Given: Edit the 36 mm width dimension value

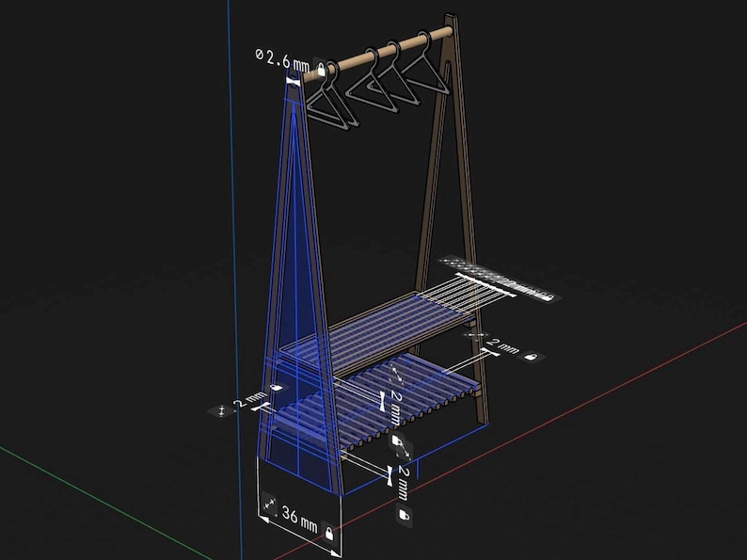Looking at the screenshot, I should [300, 520].
